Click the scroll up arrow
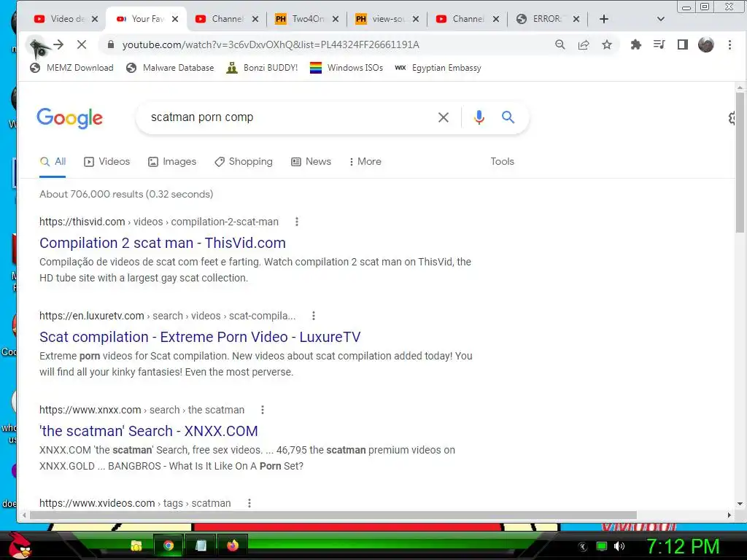 [740, 87]
